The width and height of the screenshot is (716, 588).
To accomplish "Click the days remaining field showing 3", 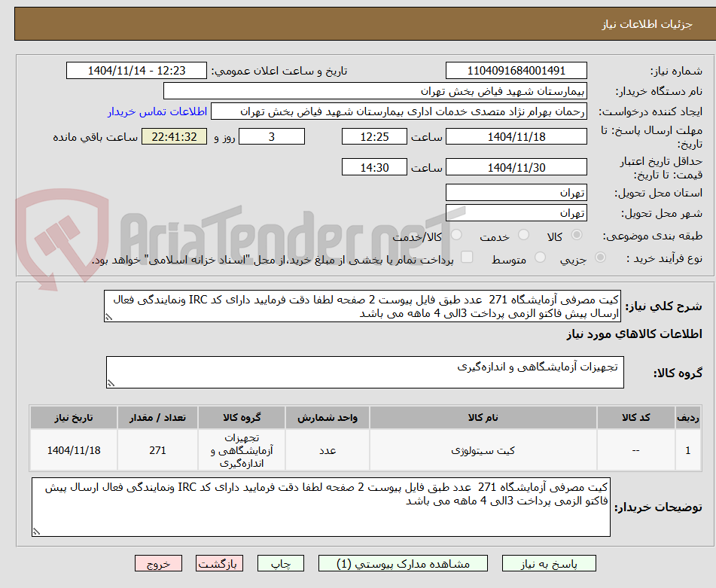I will click(x=272, y=136).
